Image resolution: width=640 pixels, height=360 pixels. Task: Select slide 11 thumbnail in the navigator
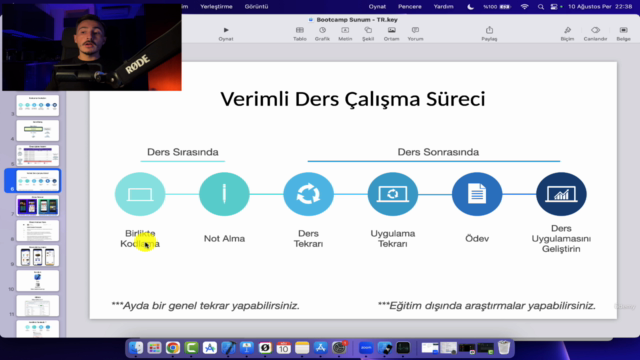pyautogui.click(x=38, y=306)
